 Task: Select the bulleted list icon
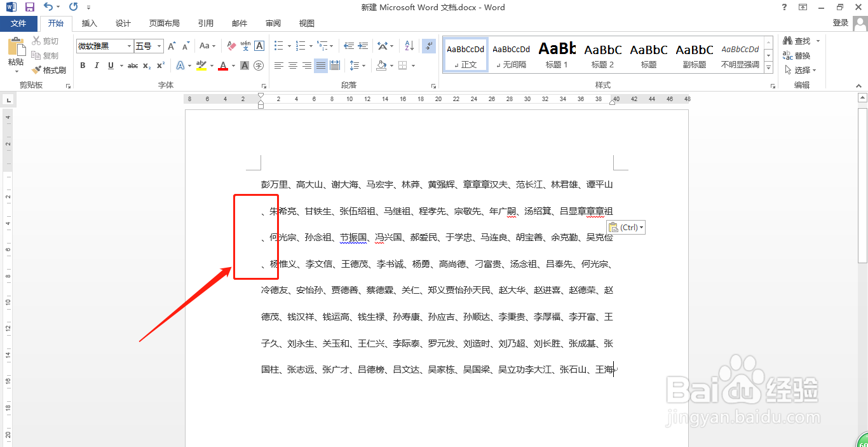click(x=278, y=46)
